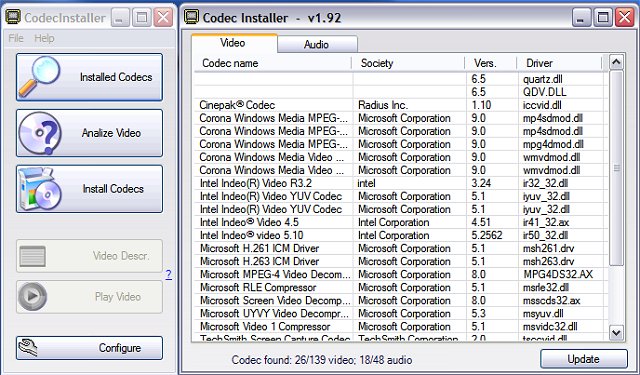This screenshot has width=640, height=375.
Task: Sort by Codec name column header
Action: click(272, 63)
